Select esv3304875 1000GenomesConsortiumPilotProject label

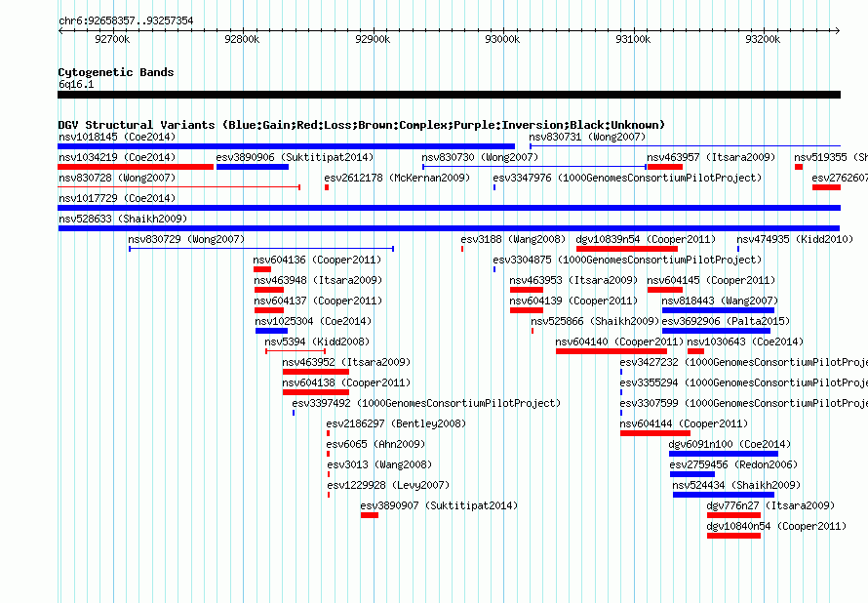[627, 260]
